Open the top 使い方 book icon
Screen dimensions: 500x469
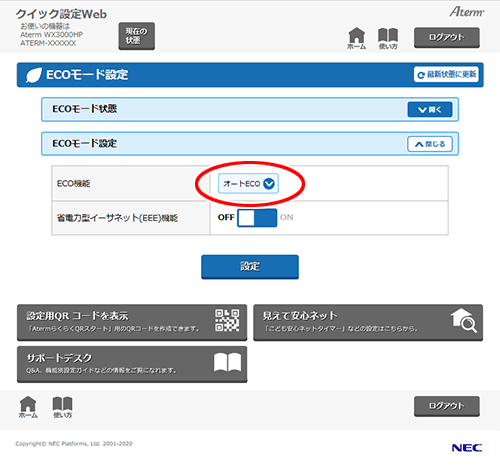(388, 39)
